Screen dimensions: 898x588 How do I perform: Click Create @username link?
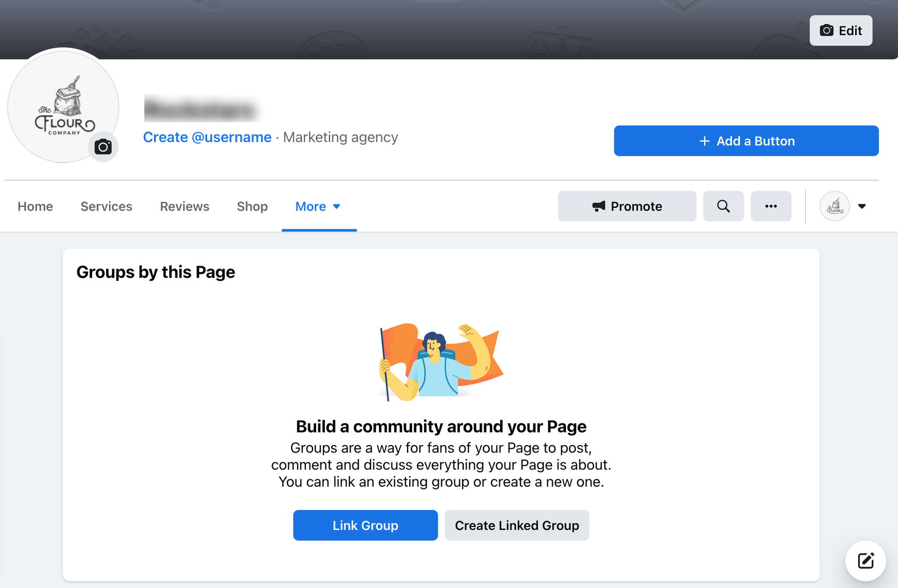[207, 137]
